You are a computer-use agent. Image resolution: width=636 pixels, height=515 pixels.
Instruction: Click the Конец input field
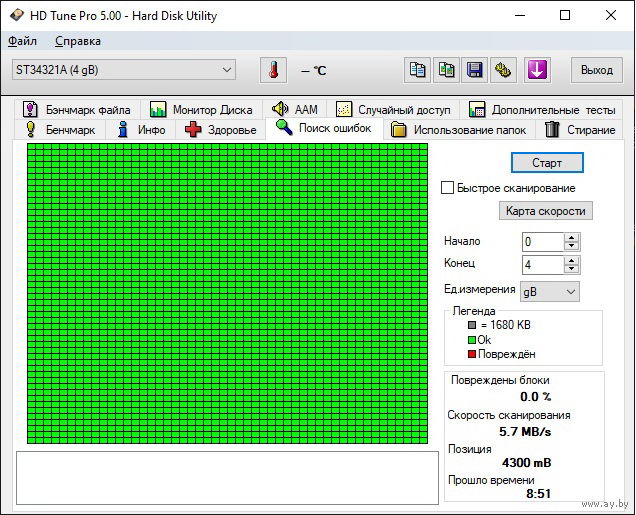(541, 264)
